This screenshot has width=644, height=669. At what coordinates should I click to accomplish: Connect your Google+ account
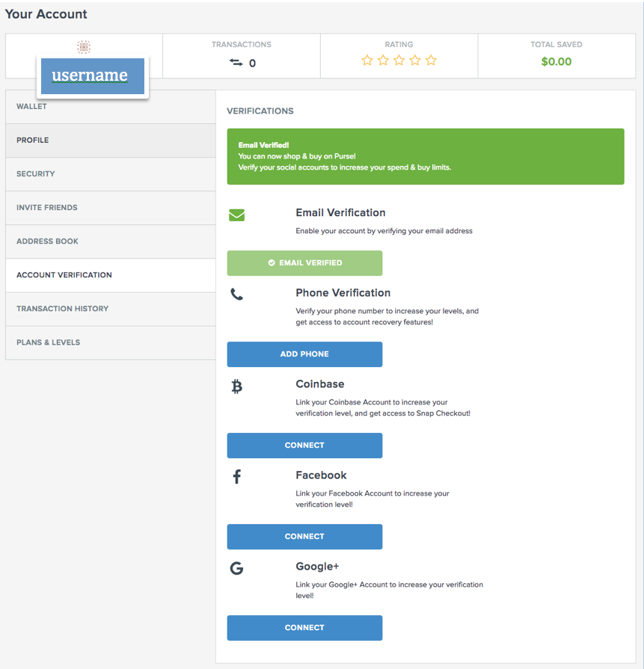click(304, 628)
